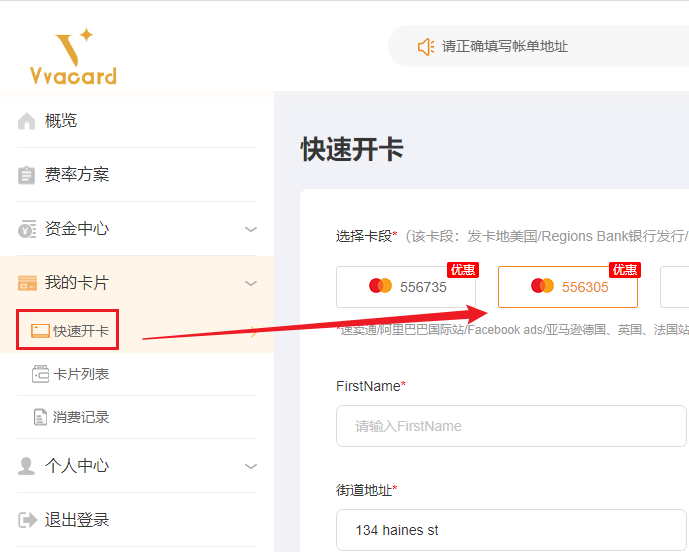Click the person icon beside 个人中心
This screenshot has height=552, width=689.
click(x=26, y=466)
